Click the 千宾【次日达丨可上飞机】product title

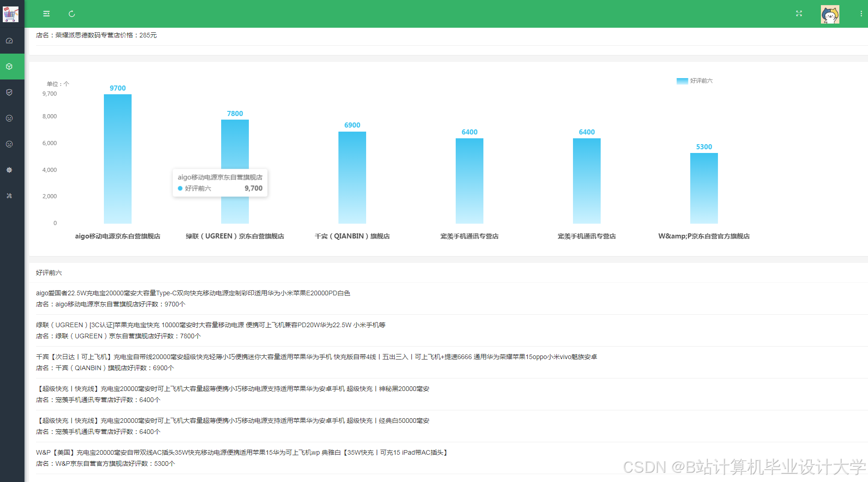(x=317, y=357)
